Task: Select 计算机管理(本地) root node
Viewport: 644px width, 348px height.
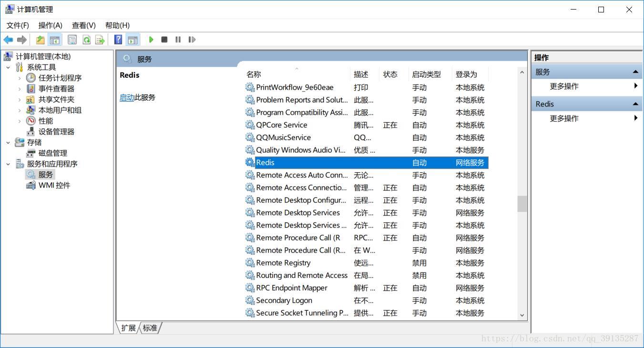Action: (43, 56)
